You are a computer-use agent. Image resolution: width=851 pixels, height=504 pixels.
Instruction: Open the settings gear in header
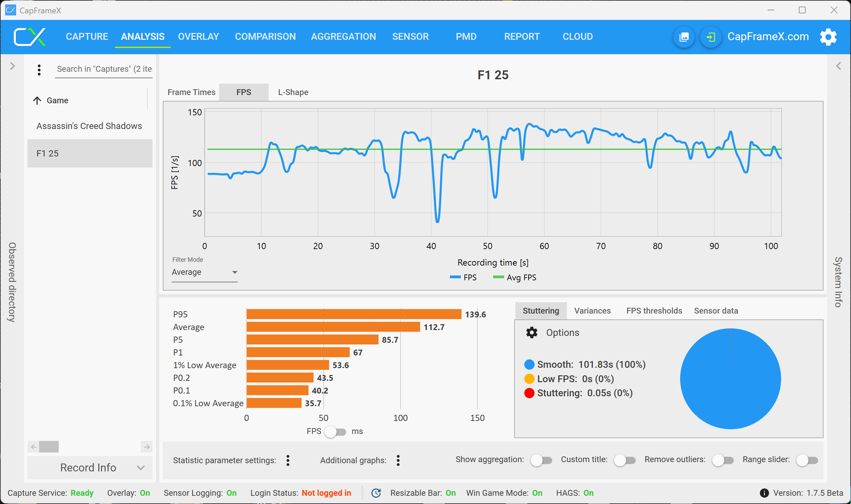pyautogui.click(x=828, y=37)
